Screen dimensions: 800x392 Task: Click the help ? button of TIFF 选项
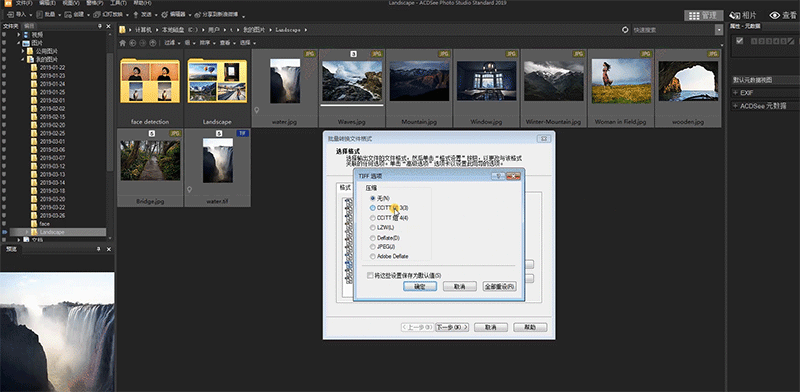[498, 176]
